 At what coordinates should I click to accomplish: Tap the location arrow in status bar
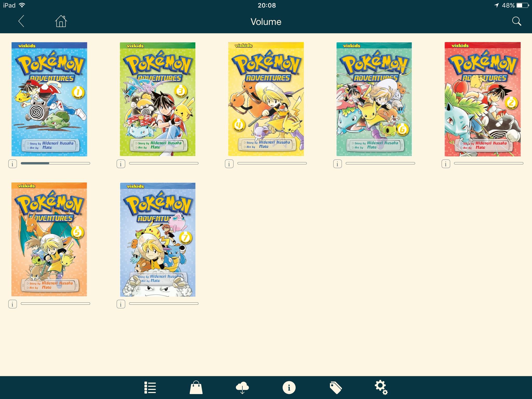click(496, 5)
